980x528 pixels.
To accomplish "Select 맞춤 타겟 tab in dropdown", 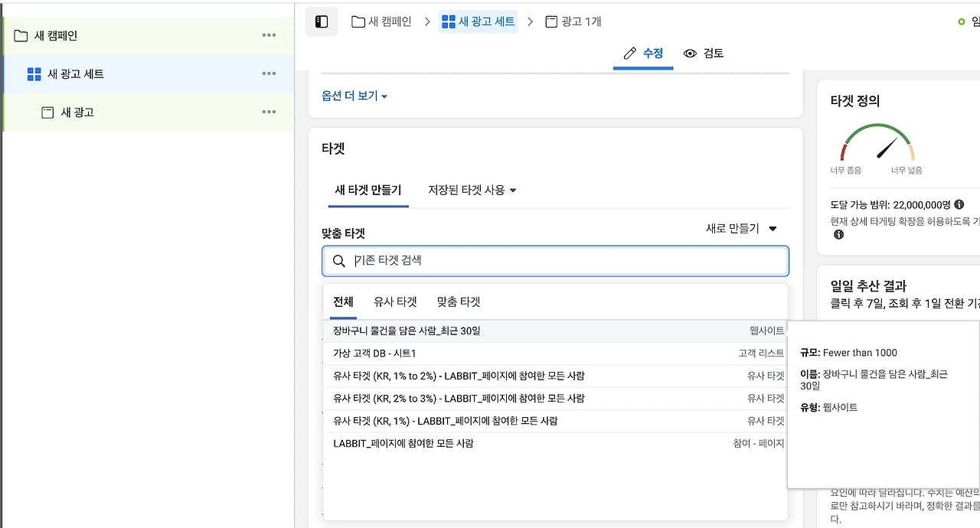I will (x=459, y=302).
